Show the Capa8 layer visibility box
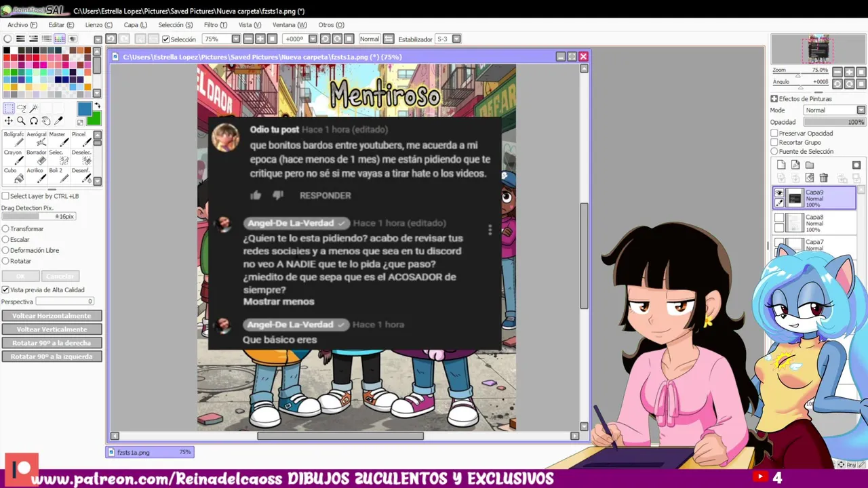Screen dimensions: 868x488 pos(779,218)
